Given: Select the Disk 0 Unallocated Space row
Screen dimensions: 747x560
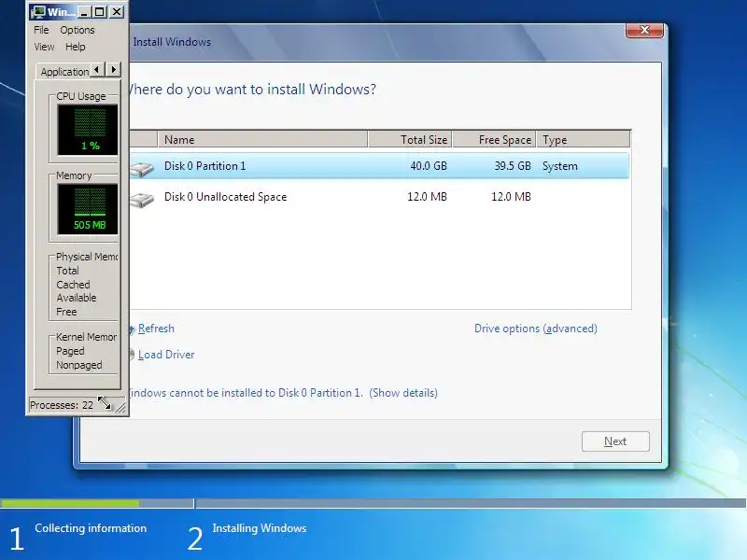Looking at the screenshot, I should click(x=379, y=197).
